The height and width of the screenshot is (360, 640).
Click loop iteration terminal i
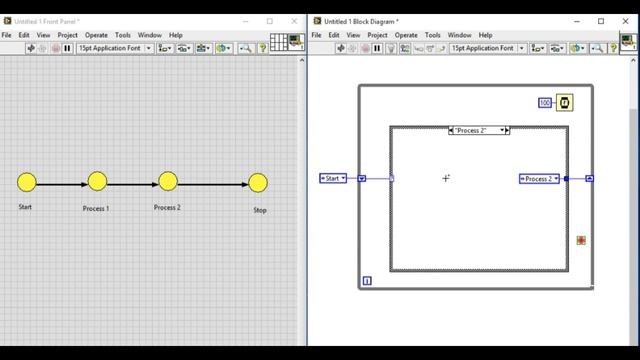pos(367,281)
